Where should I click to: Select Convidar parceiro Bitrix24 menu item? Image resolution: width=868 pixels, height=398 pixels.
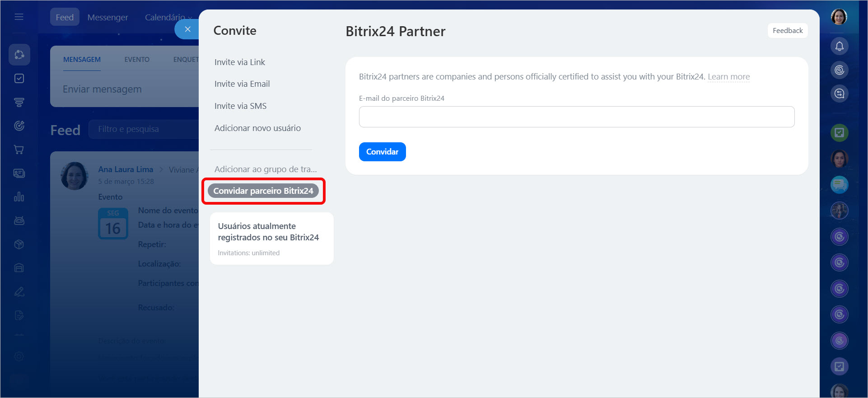[x=263, y=191]
